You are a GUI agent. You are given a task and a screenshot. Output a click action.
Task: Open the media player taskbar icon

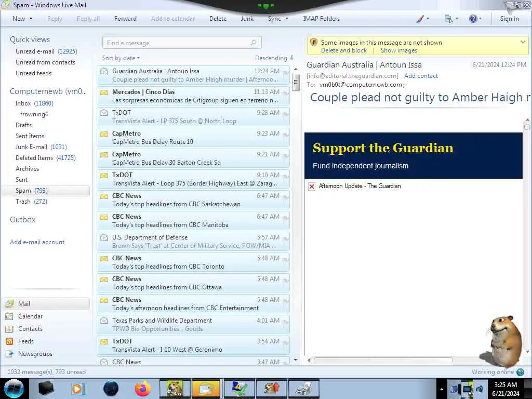click(x=77, y=389)
